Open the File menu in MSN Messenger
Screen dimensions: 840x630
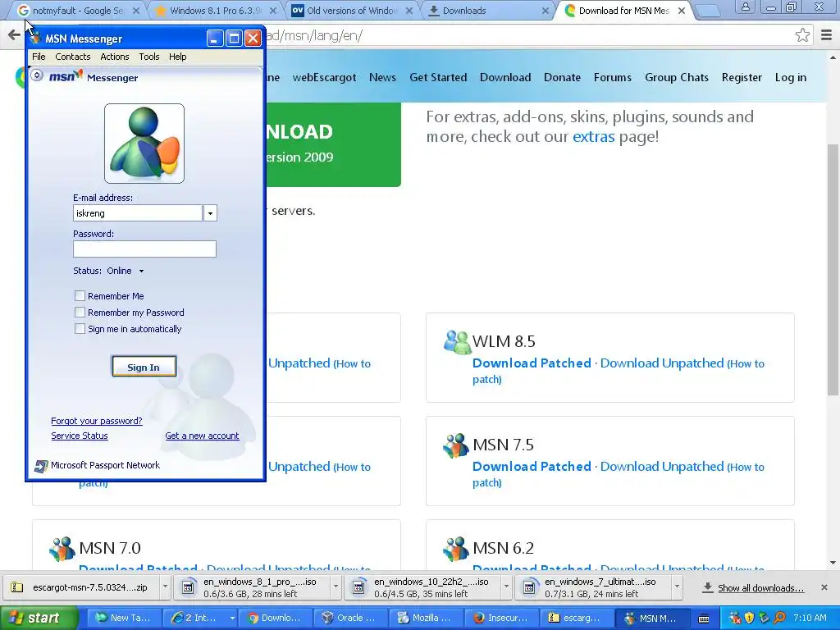point(39,57)
